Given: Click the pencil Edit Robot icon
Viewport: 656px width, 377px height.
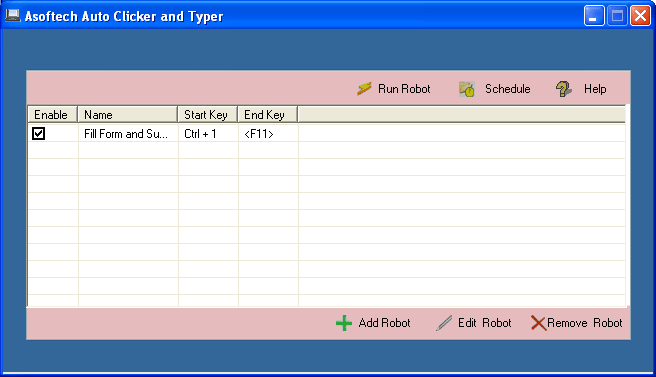Looking at the screenshot, I should pos(444,323).
